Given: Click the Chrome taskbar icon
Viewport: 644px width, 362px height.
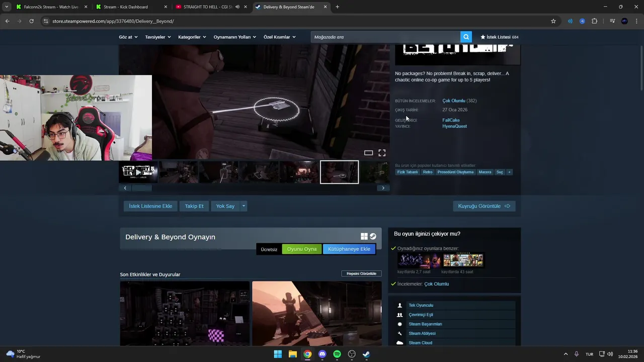Looking at the screenshot, I should click(307, 354).
